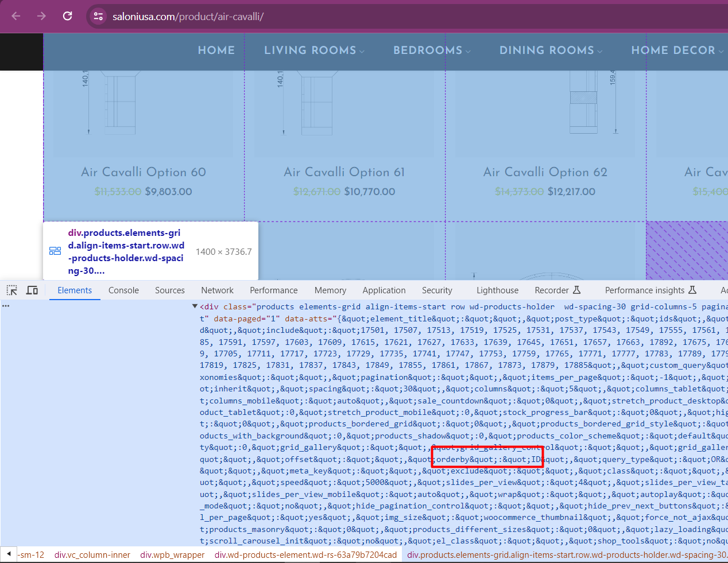Click the struck-through $14,373.00 price

pyautogui.click(x=520, y=192)
